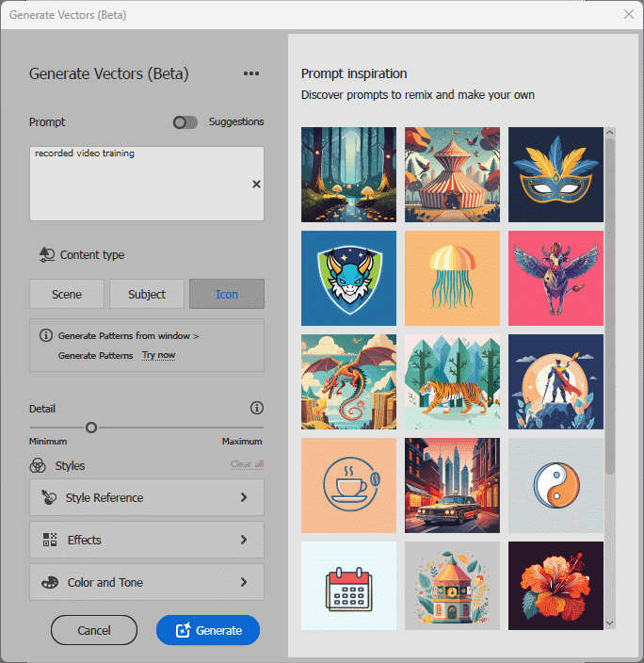Click the Detail slider handle
The image size is (644, 663).
pyautogui.click(x=91, y=428)
